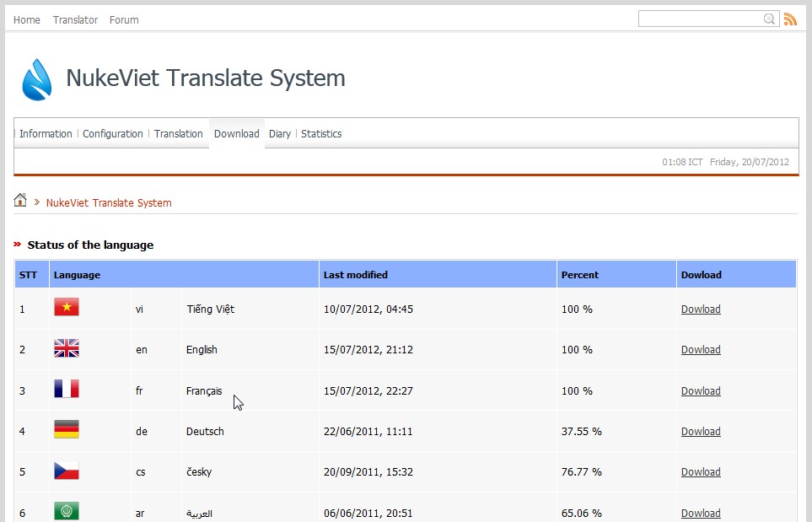
Task: Click the česky language name
Action: point(199,471)
